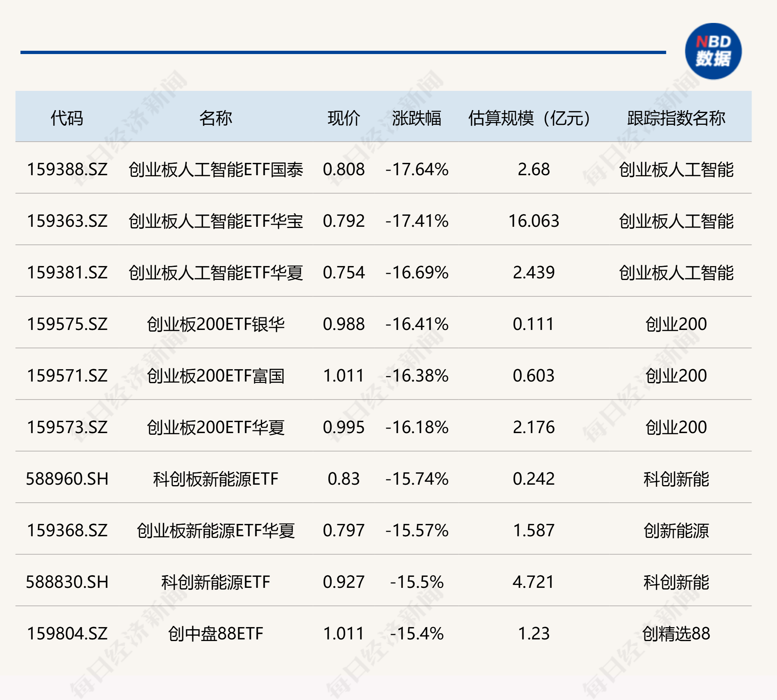Sort by the 现价 column header
Viewport: 777px width, 700px height.
pyautogui.click(x=343, y=118)
